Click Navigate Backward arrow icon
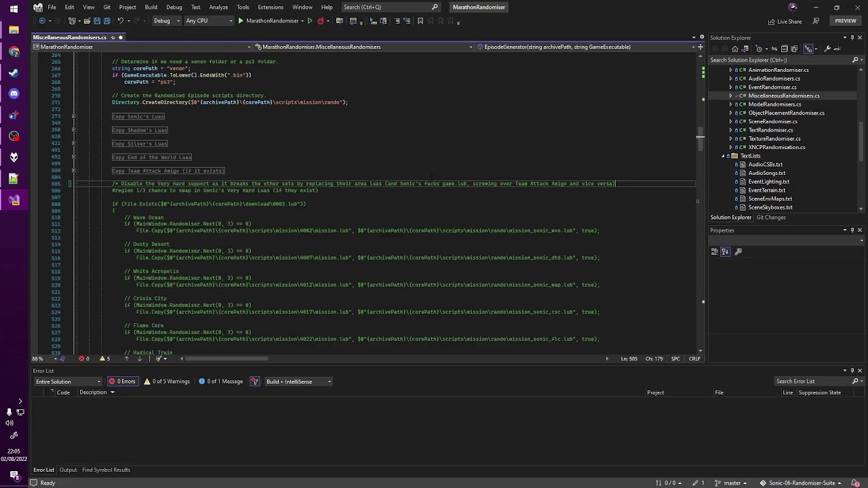The width and height of the screenshot is (868, 488). [x=42, y=21]
